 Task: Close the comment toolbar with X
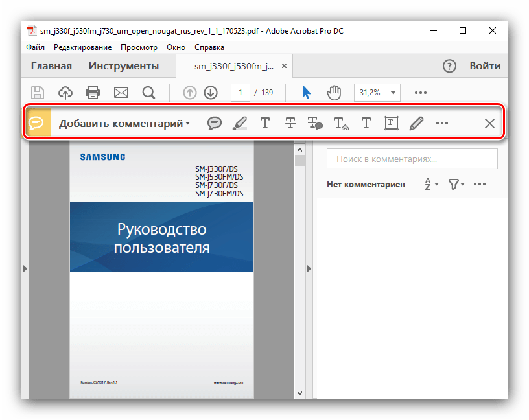point(490,123)
